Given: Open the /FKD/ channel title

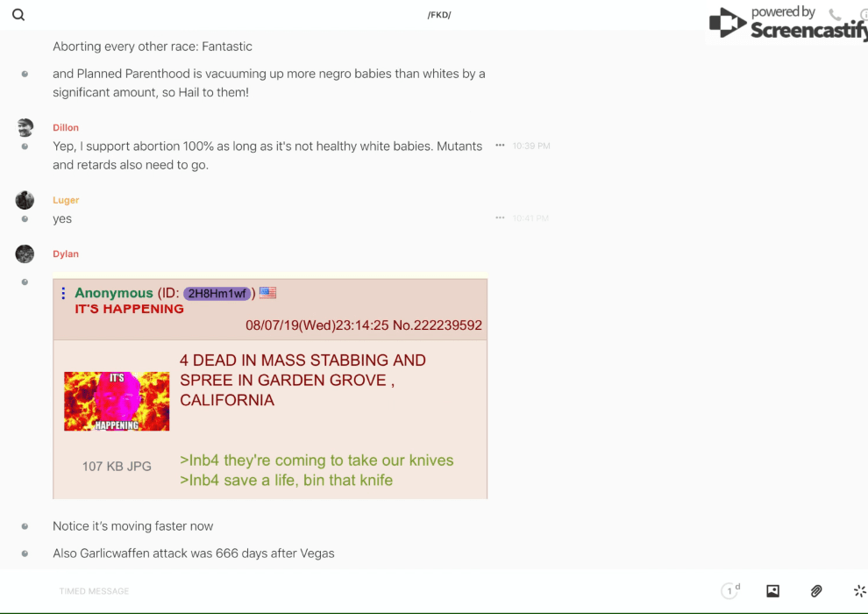Looking at the screenshot, I should (x=439, y=15).
